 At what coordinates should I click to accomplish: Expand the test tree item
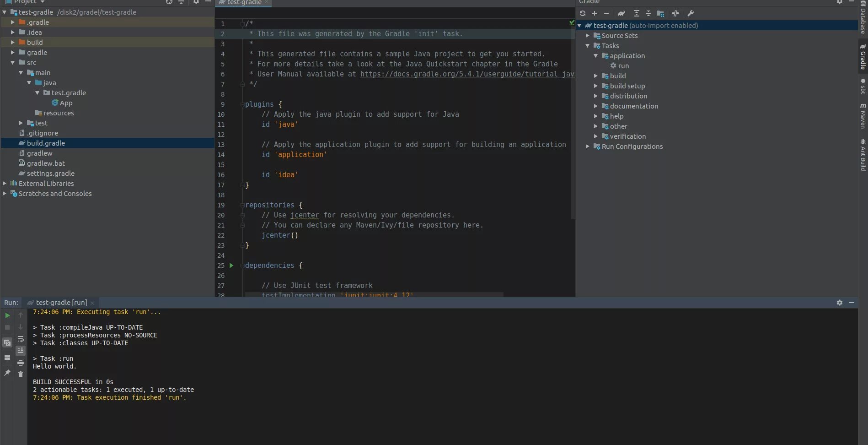[20, 123]
